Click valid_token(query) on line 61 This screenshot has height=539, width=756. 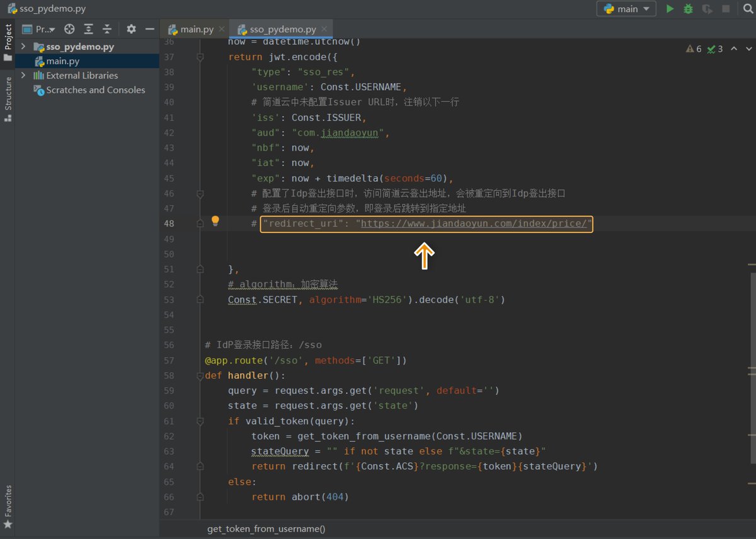tap(297, 421)
